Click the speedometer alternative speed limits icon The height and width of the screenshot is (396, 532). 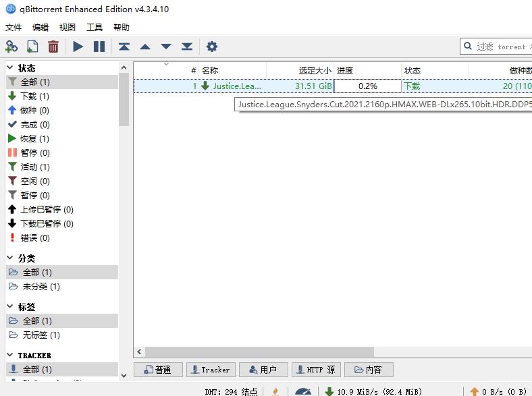click(303, 391)
